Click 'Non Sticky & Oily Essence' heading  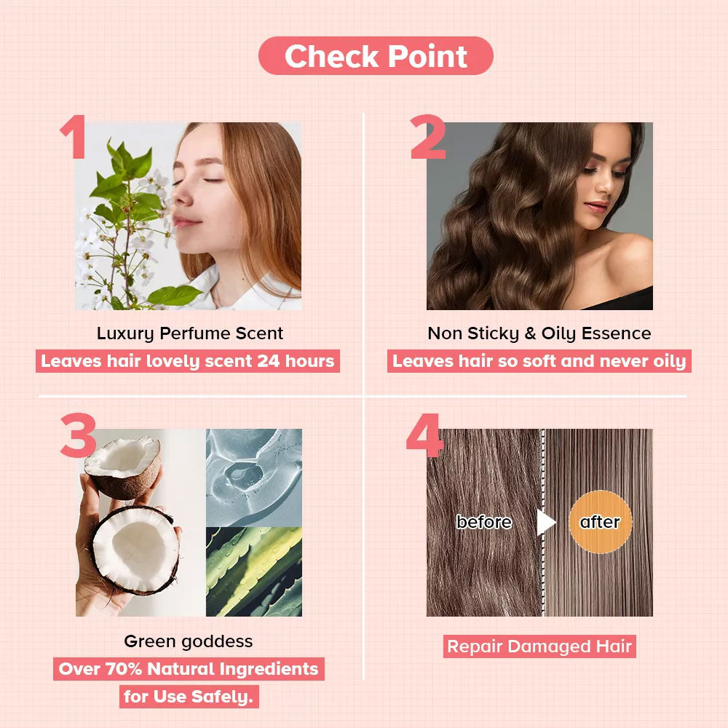click(539, 333)
